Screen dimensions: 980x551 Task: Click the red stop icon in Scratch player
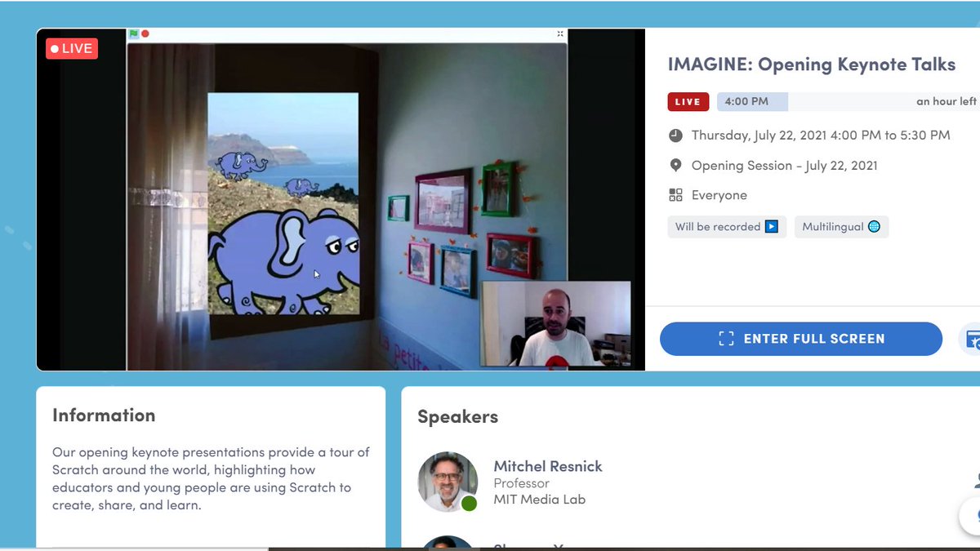click(x=145, y=33)
